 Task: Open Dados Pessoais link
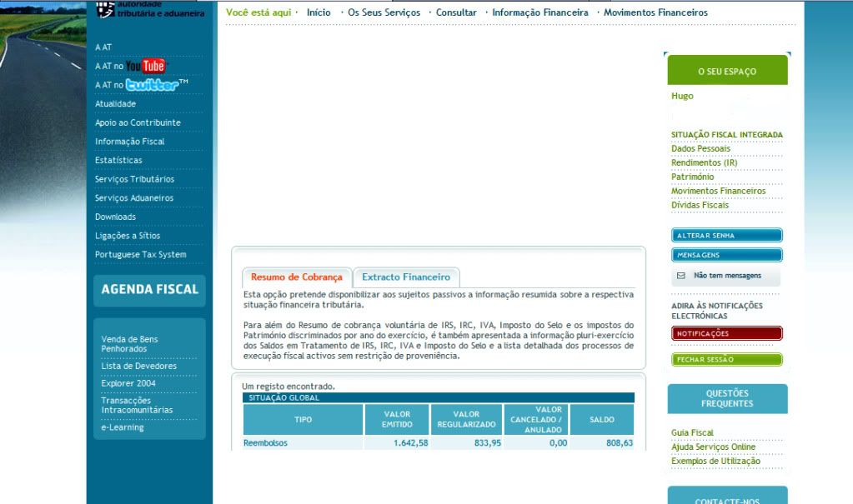point(700,148)
